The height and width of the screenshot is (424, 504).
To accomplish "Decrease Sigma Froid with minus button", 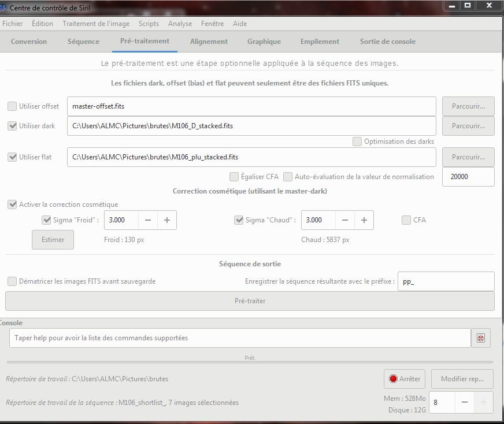I will 148,220.
